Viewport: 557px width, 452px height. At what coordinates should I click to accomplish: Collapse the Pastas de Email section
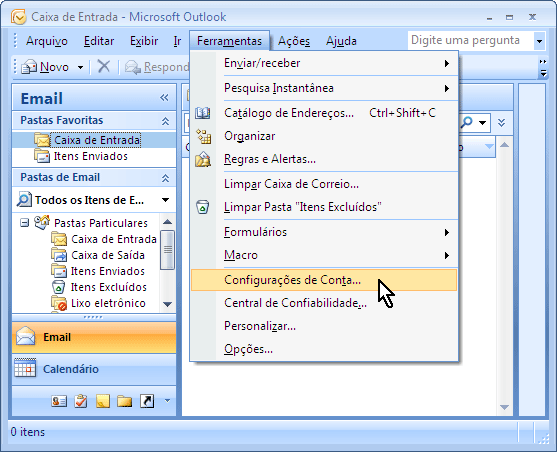(x=165, y=178)
